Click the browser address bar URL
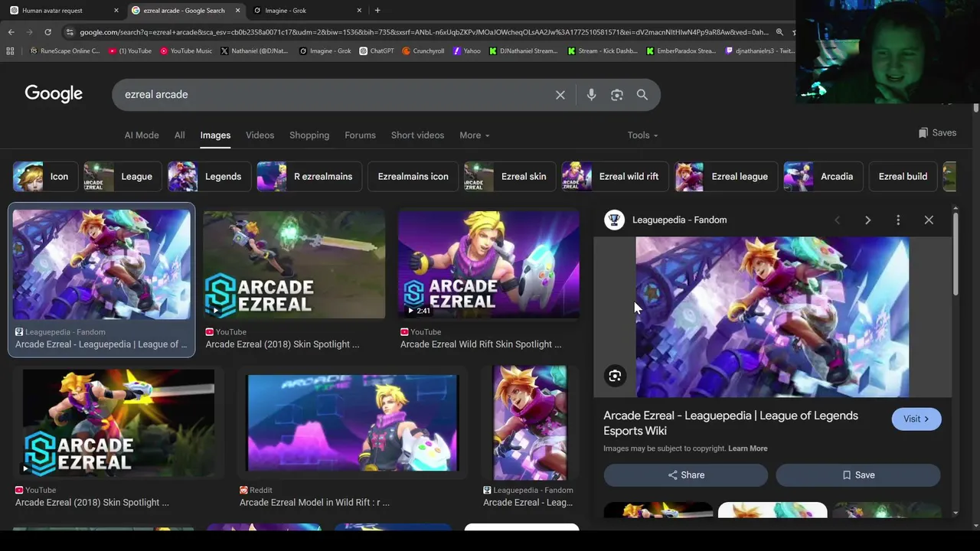The width and height of the screenshot is (980, 551). (x=423, y=32)
